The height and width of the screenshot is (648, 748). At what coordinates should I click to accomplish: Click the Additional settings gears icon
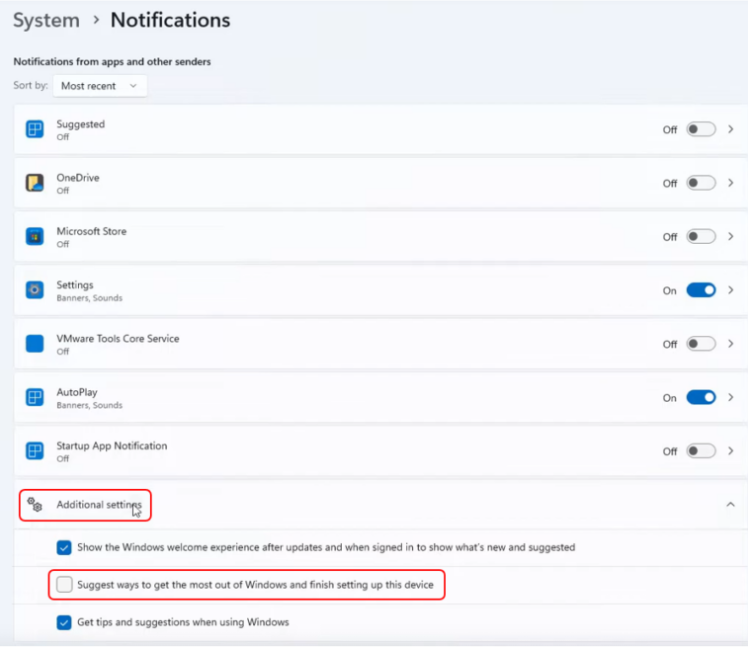click(34, 504)
